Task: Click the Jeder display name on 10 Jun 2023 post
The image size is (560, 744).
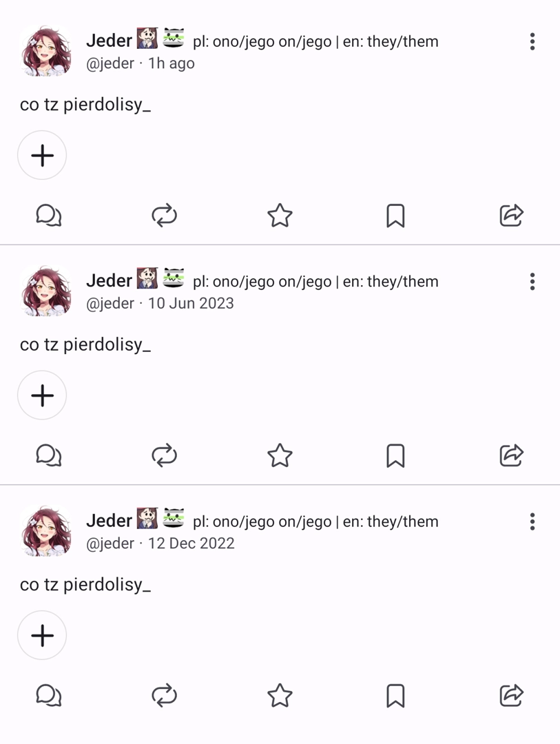Action: tap(109, 281)
